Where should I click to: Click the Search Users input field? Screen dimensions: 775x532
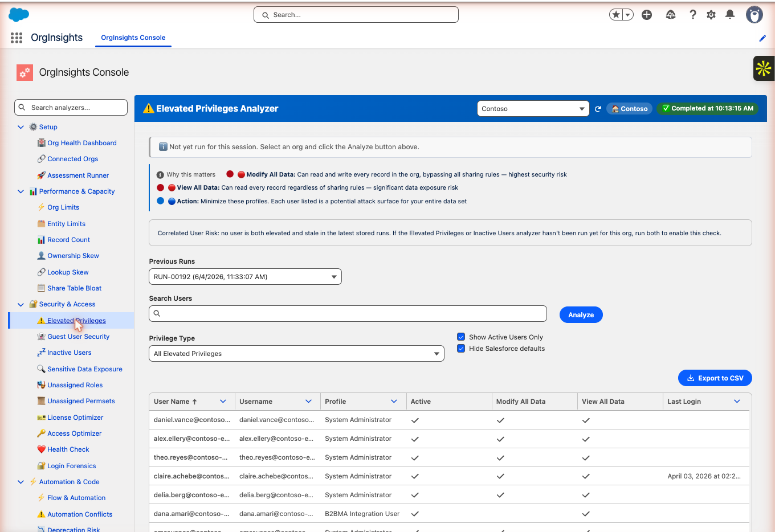348,313
